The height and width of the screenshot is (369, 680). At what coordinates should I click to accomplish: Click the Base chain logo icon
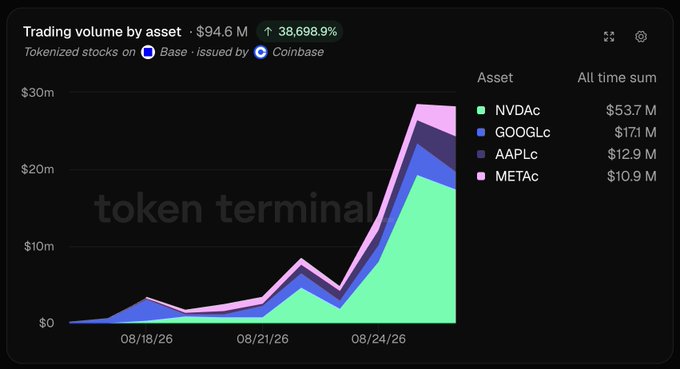[x=148, y=52]
